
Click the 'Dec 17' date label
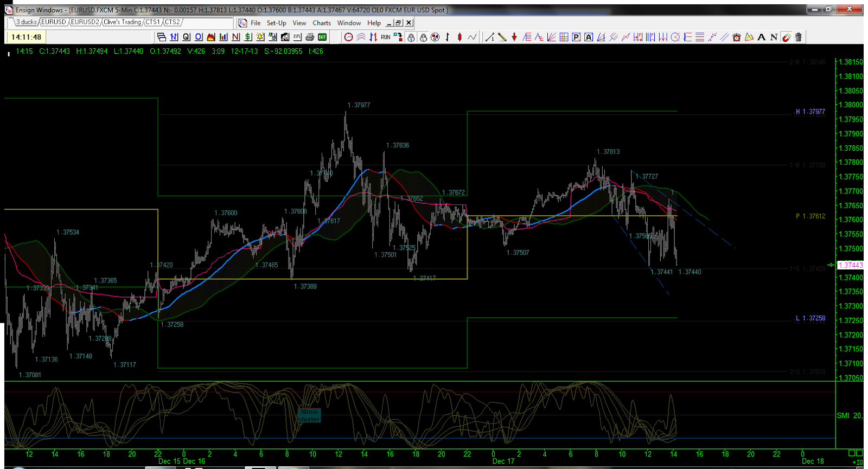[503, 461]
